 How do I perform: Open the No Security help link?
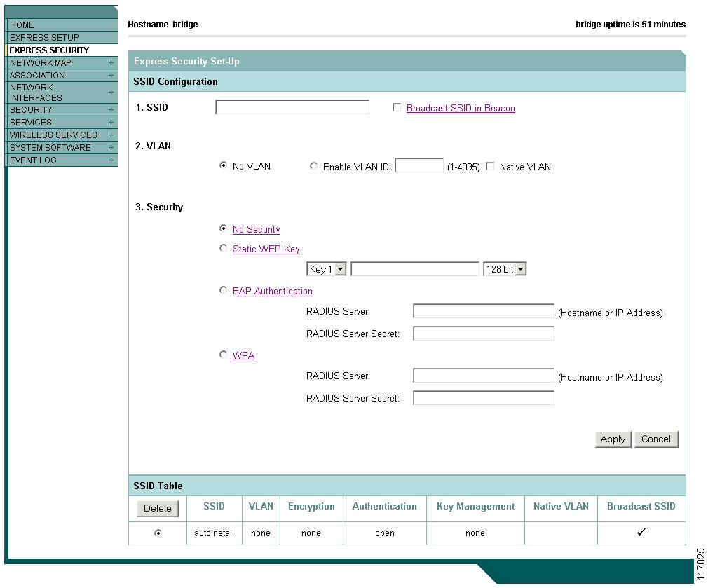pyautogui.click(x=256, y=229)
